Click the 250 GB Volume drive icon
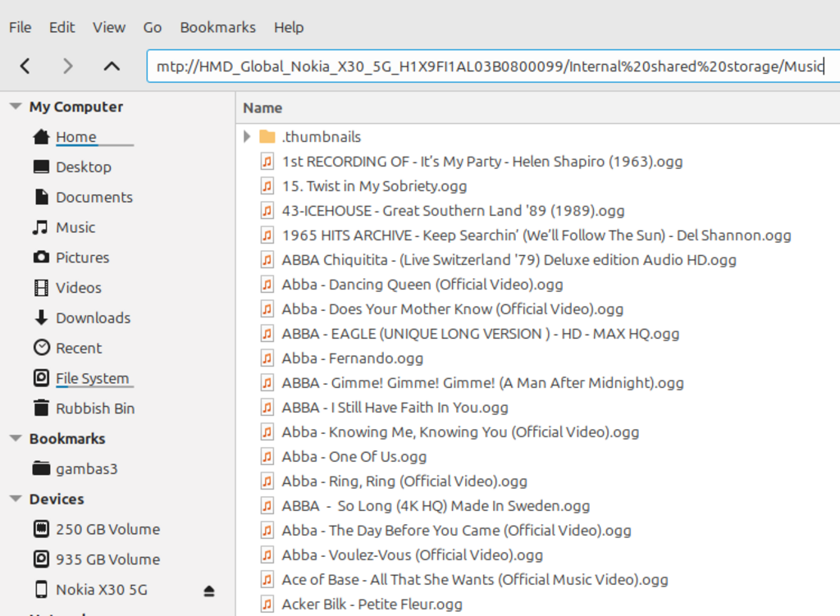The width and height of the screenshot is (840, 616). point(41,529)
